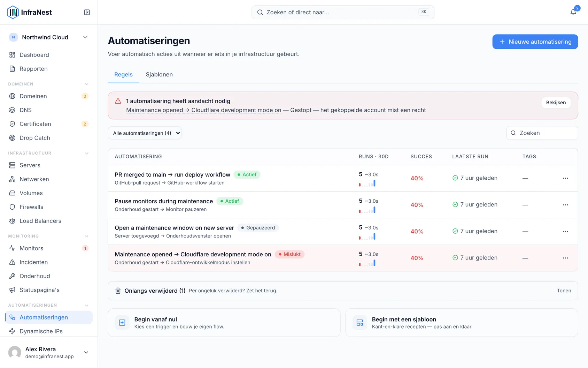Image resolution: width=588 pixels, height=368 pixels.
Task: Go to Domeinen in the sidebar
Action: pos(49,96)
